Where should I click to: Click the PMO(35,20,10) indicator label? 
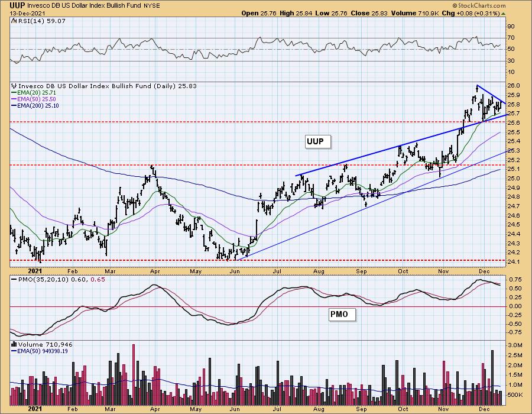click(58, 280)
